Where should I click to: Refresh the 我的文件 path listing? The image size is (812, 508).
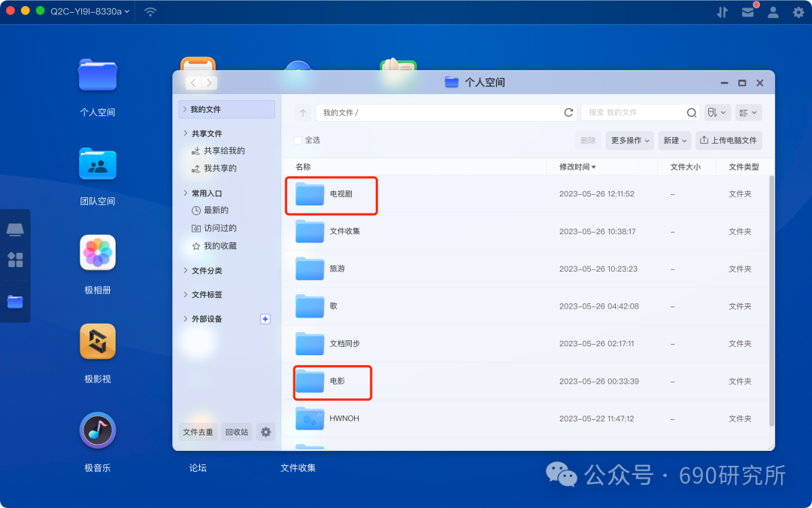coord(568,112)
